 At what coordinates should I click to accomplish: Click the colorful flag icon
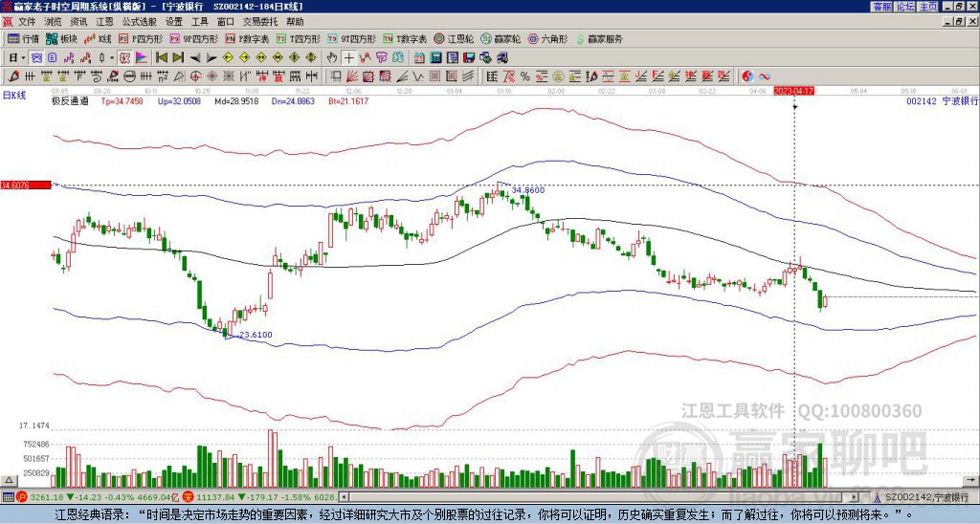click(x=142, y=57)
